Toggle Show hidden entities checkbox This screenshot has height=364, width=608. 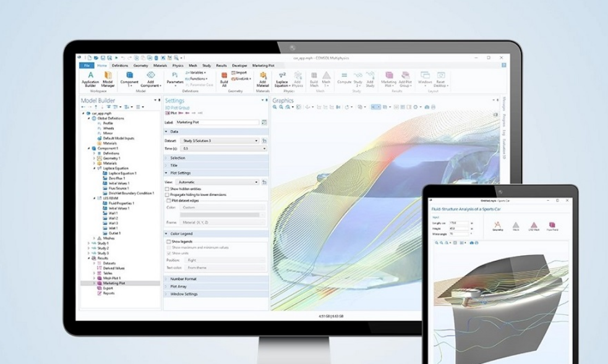(168, 189)
